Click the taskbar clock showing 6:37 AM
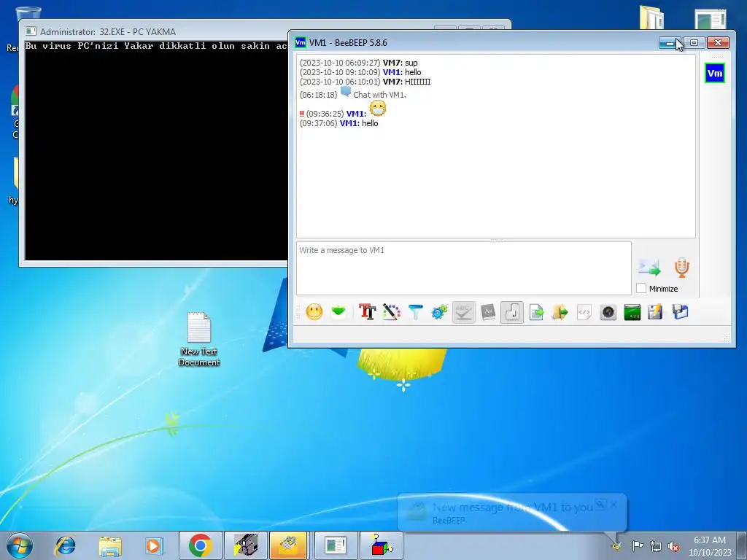Image resolution: width=747 pixels, height=560 pixels. point(710,545)
